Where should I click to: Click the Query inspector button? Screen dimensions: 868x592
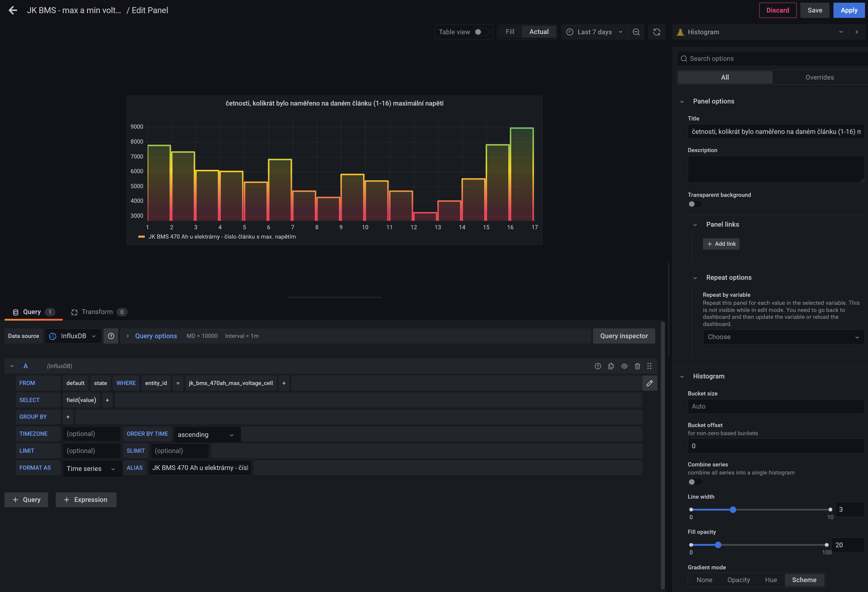click(624, 336)
